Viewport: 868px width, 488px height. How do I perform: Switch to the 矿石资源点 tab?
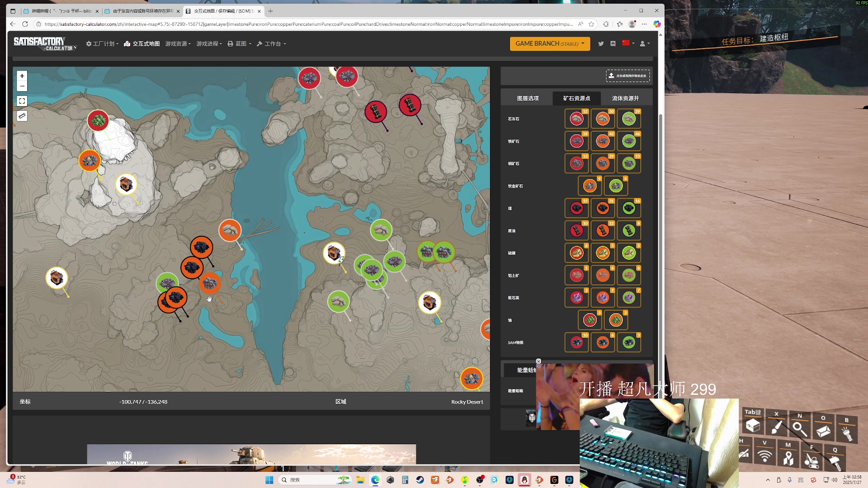point(576,99)
